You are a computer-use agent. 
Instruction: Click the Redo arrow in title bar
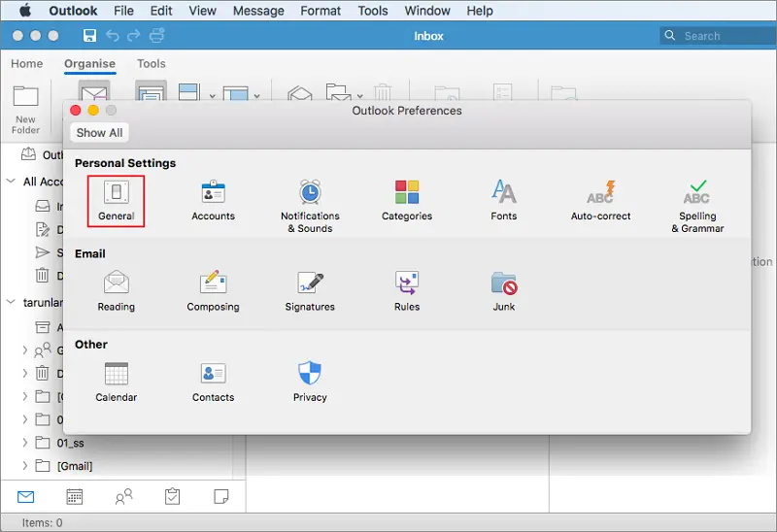(134, 36)
